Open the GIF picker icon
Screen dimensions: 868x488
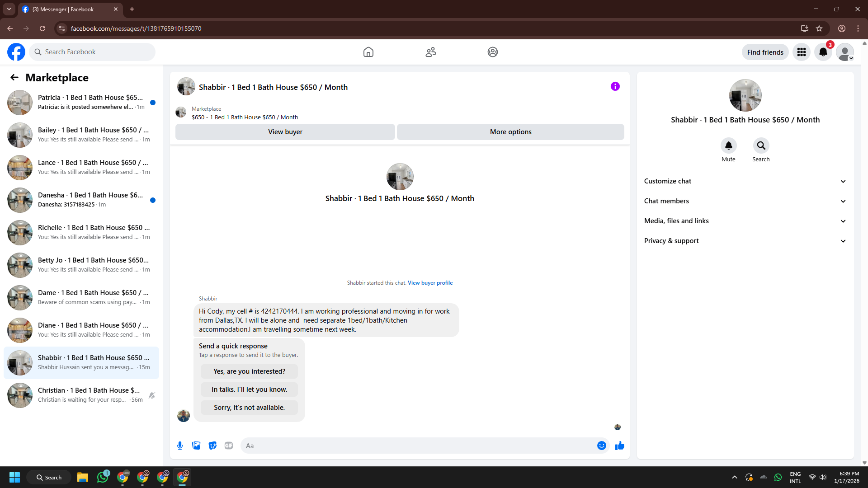click(229, 446)
